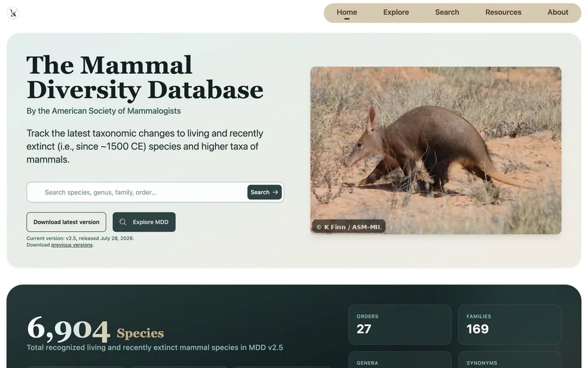The image size is (588, 368).
Task: Click the arrow icon on Search button
Action: pos(275,192)
